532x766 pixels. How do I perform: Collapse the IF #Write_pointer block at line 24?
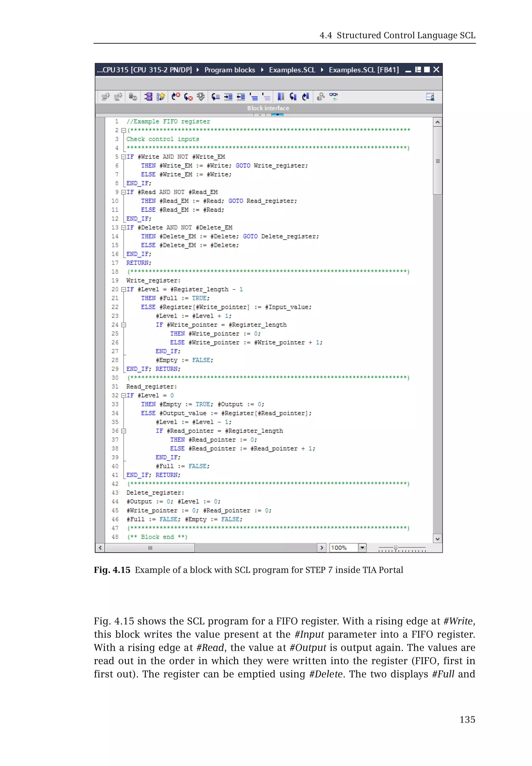[x=123, y=325]
